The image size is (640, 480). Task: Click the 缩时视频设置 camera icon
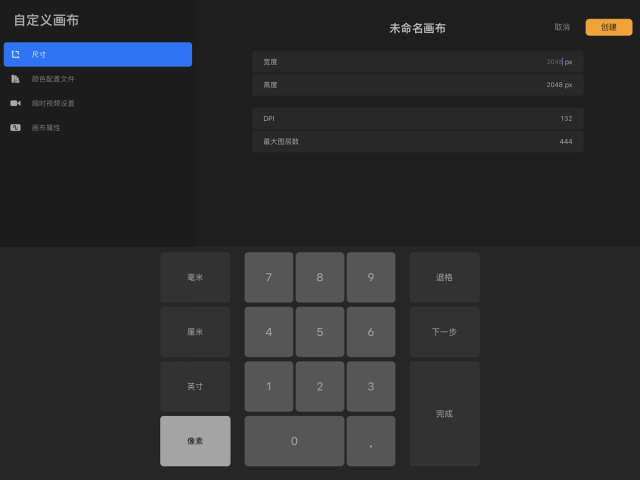click(x=16, y=103)
